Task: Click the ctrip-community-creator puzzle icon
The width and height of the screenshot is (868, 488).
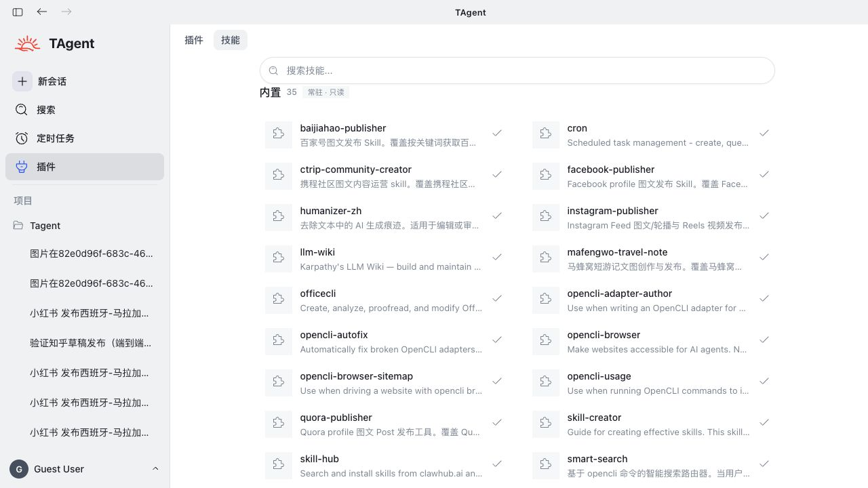Action: 278,176
